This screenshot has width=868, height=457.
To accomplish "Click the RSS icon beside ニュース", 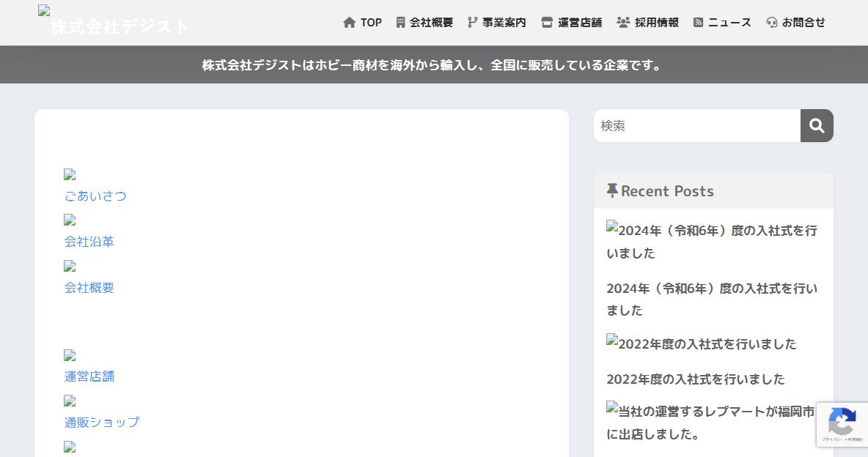I will tap(698, 23).
